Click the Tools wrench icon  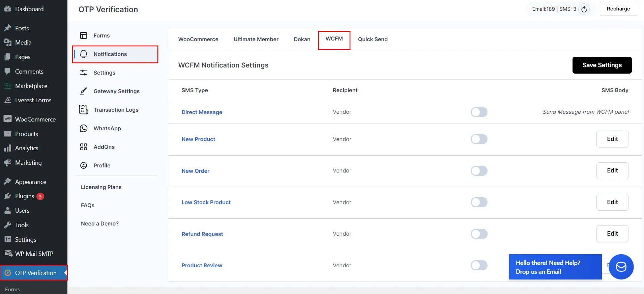pos(8,225)
